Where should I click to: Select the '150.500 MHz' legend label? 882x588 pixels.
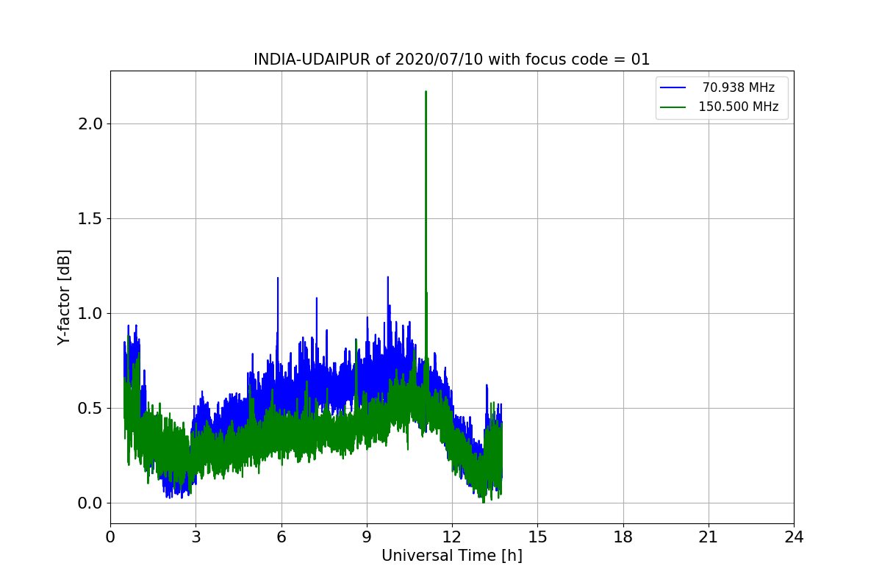(x=738, y=107)
